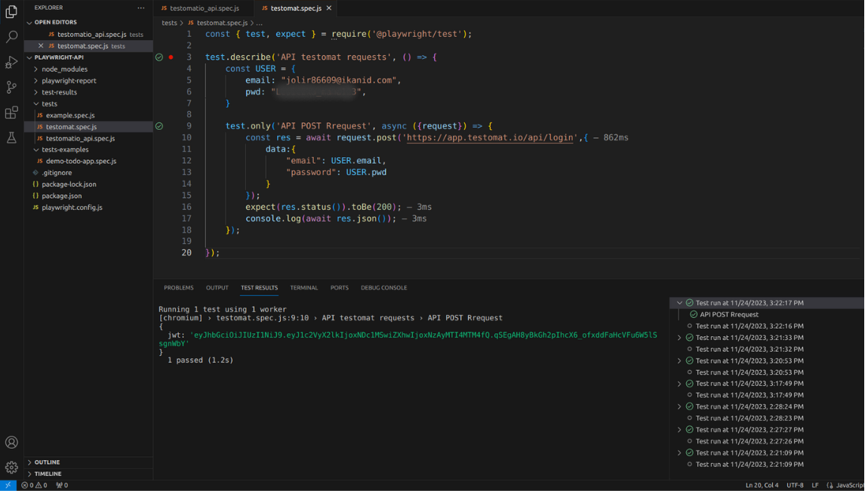Expand the OUTLINE section
Viewport: 868px width, 491px height.
pos(47,462)
